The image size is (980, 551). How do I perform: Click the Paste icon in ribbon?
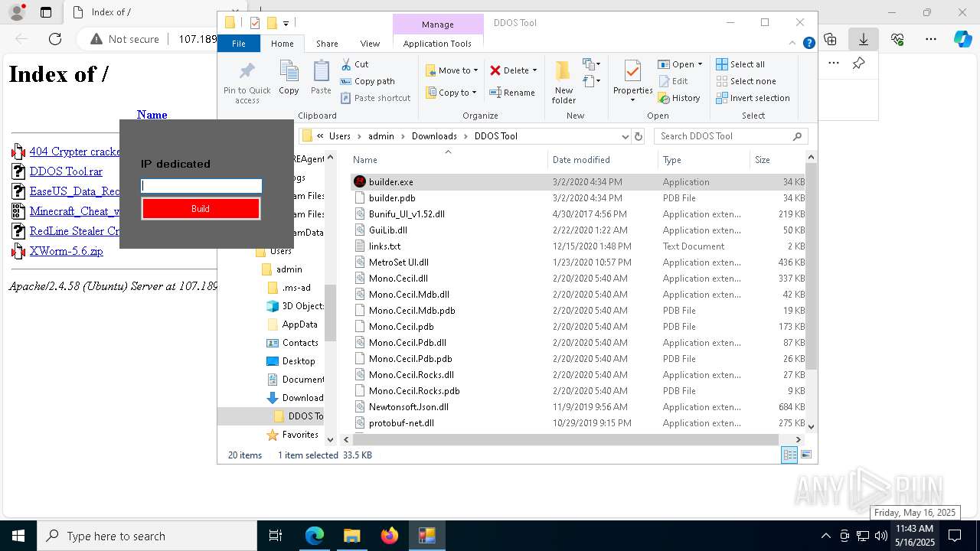pyautogui.click(x=321, y=78)
